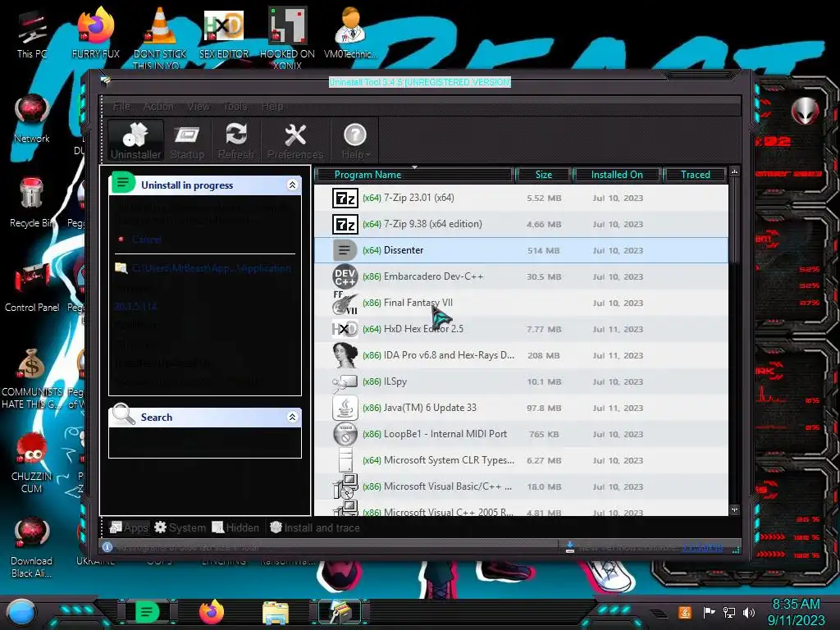
Task: Open the Uninstaller toolbar section
Action: (x=135, y=140)
